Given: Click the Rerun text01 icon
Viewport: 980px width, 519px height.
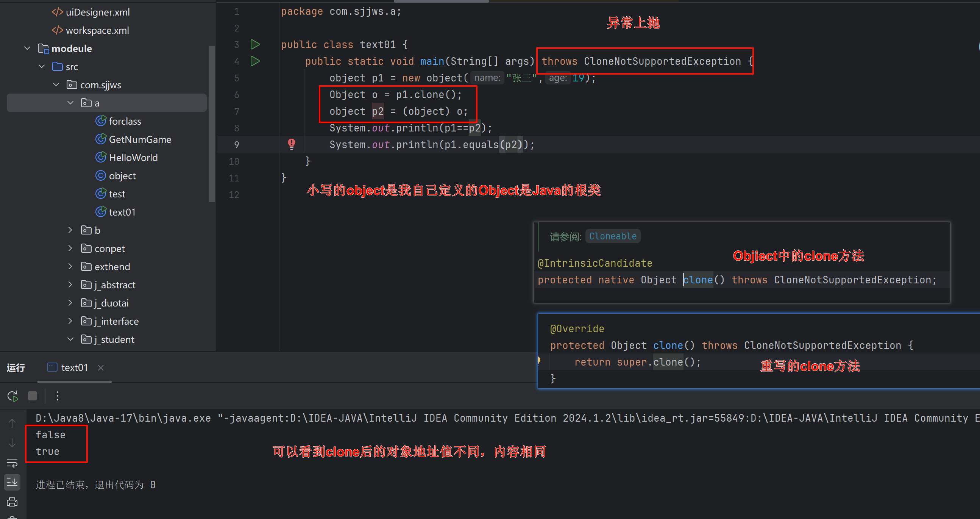Looking at the screenshot, I should 12,396.
